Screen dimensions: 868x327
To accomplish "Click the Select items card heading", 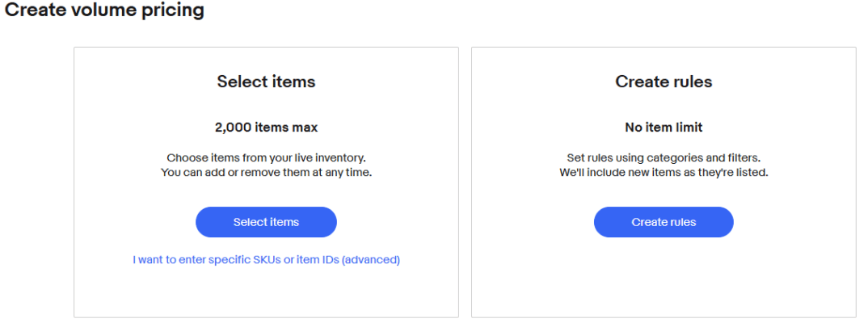I will (266, 82).
